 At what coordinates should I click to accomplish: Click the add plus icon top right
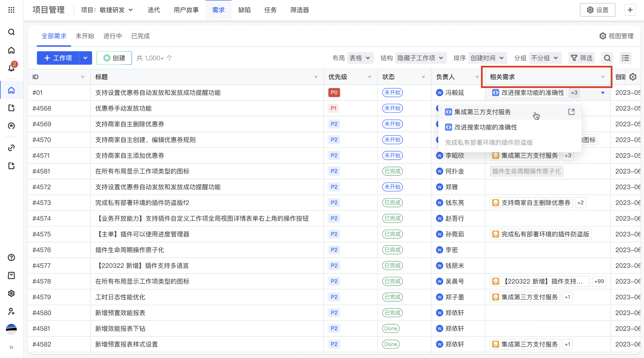pyautogui.click(x=630, y=10)
